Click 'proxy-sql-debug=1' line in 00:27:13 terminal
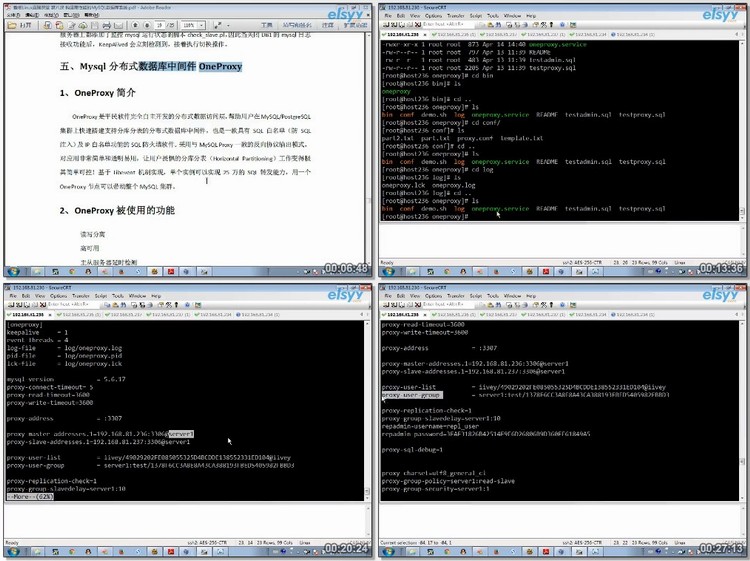The height and width of the screenshot is (561, 750). [412, 450]
